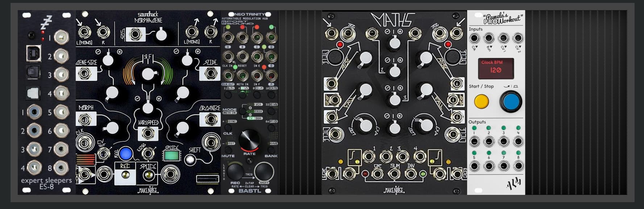Viewport: 644px width, 209px height.
Task: Click output jack 1 on Pamela's Workout
Action: 474,141
